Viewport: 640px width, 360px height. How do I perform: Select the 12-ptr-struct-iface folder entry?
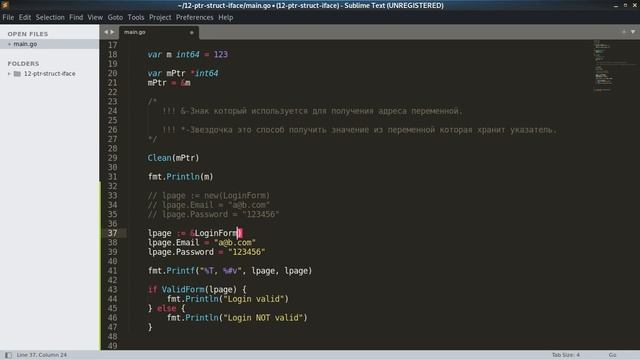click(49, 74)
